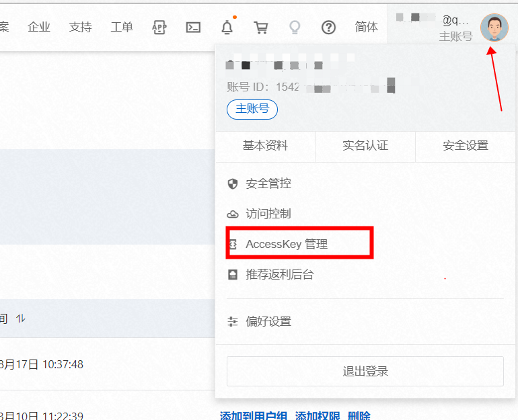
Task: Click the sort icon in table header
Action: pos(21,319)
